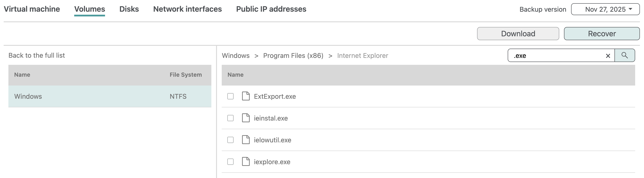The width and height of the screenshot is (644, 178).
Task: Mark the iexplore.exe checkbox
Action: [x=230, y=162]
